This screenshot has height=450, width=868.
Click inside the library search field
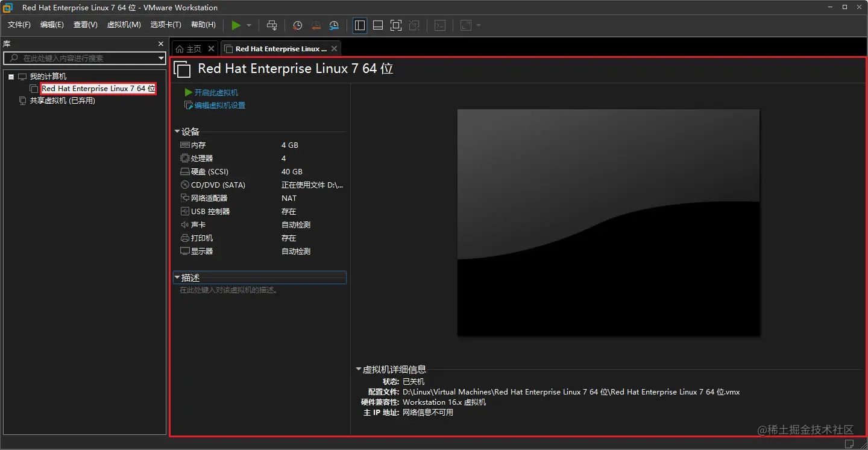[x=84, y=58]
